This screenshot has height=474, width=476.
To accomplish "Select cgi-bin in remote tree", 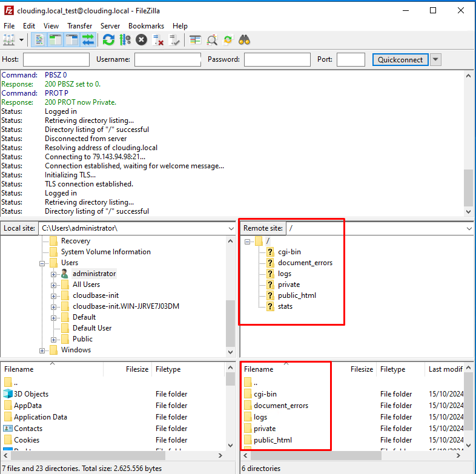I will (x=289, y=252).
